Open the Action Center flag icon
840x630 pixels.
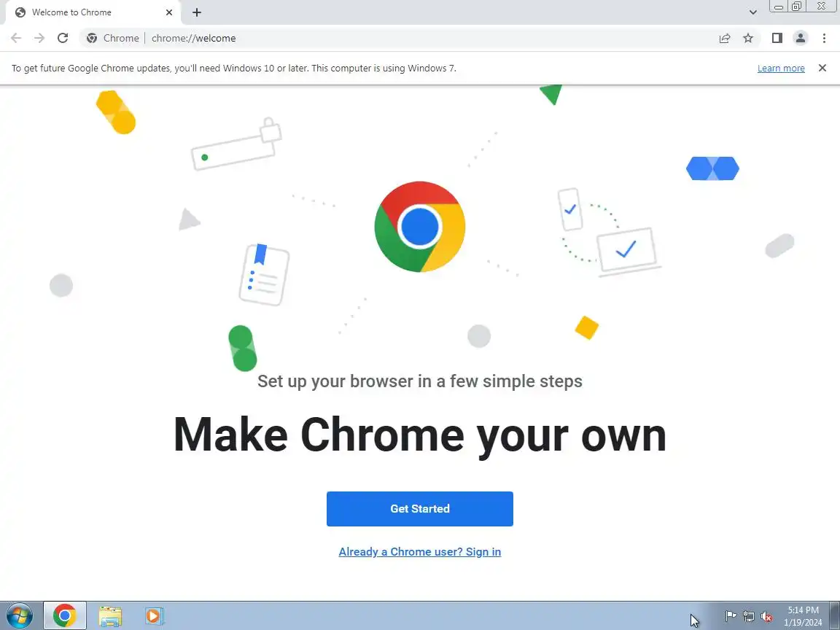pos(731,617)
